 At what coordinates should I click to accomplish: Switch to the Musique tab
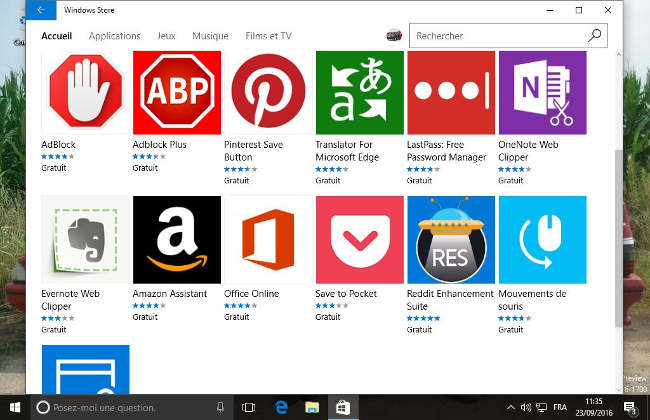210,36
